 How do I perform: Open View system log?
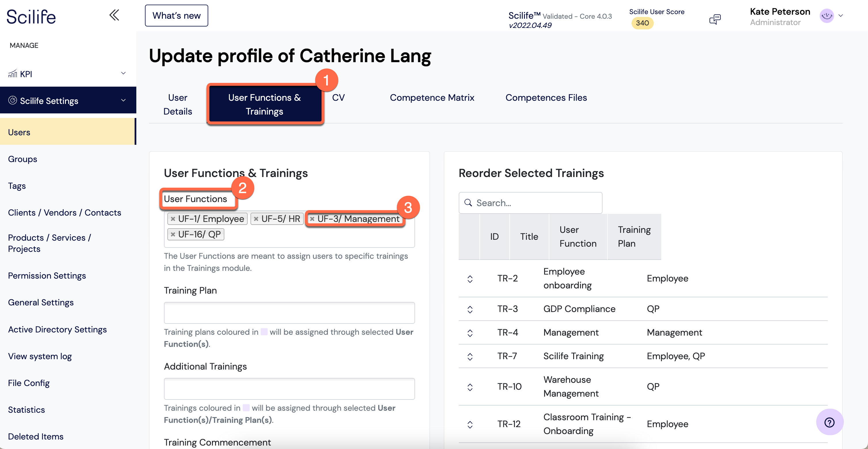coord(40,356)
